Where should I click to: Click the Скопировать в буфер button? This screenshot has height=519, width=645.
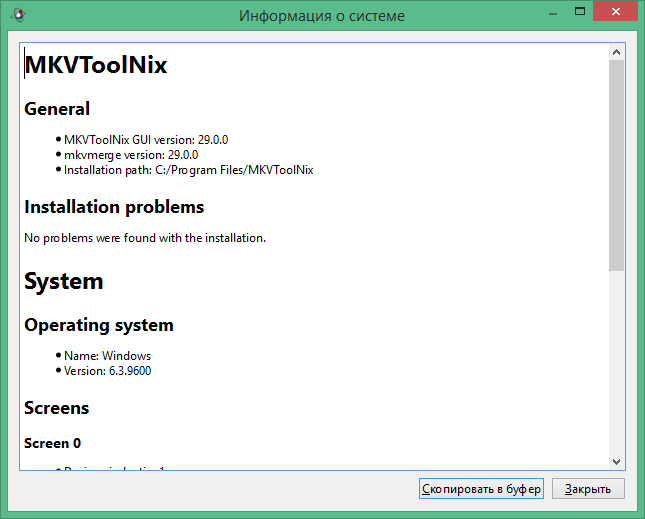pos(481,489)
